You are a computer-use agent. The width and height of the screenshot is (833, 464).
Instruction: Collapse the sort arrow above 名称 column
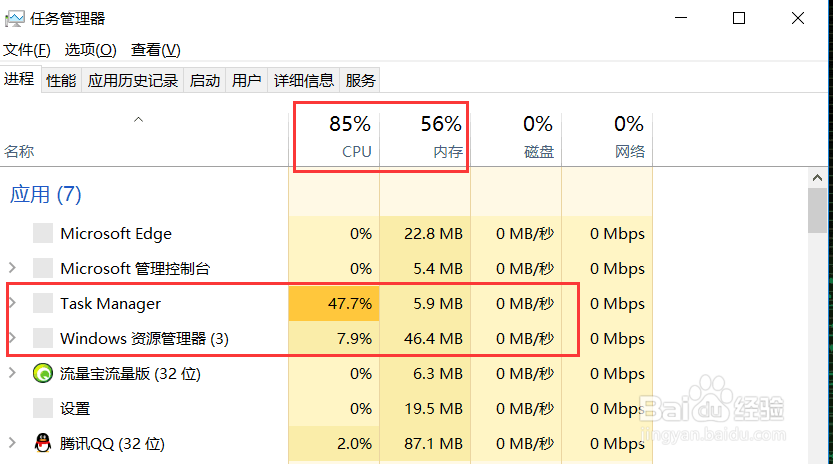[x=139, y=120]
